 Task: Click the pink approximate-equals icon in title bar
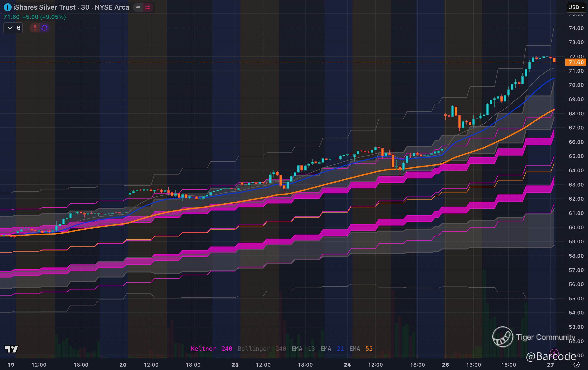147,7
